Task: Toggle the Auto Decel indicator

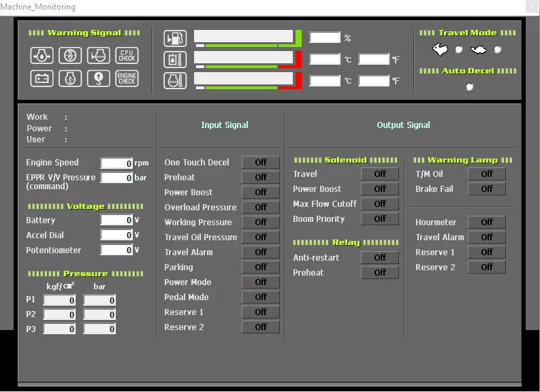Action: point(469,86)
